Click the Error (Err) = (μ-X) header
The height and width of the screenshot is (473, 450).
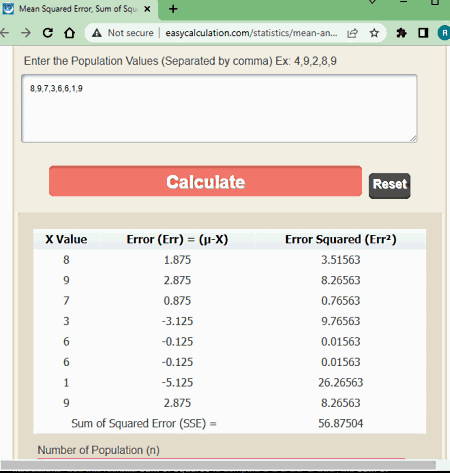click(x=177, y=239)
